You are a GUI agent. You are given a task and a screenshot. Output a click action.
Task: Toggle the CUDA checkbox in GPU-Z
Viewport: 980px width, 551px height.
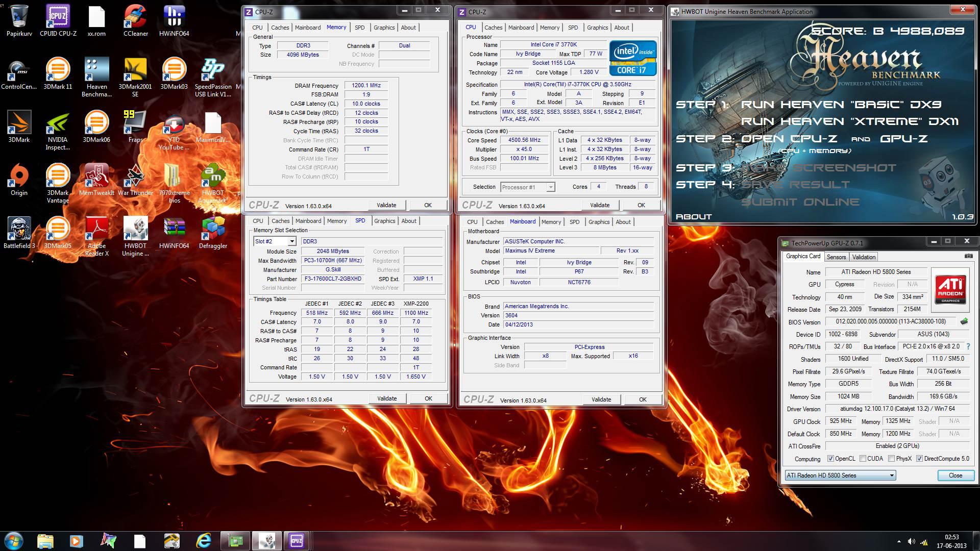pyautogui.click(x=863, y=459)
